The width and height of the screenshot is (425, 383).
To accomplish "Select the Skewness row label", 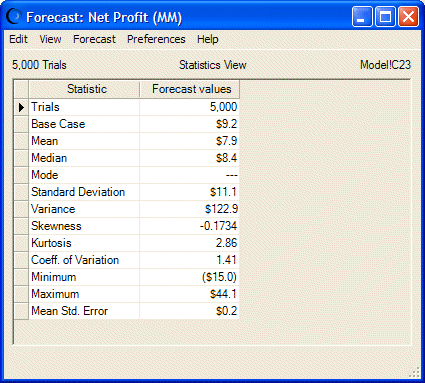I will (x=56, y=226).
